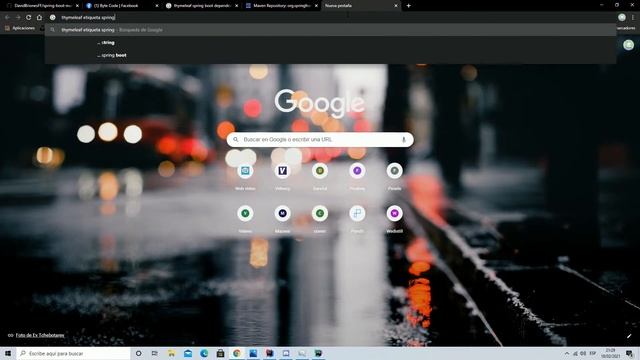Switch to the thymeleaf spring boot dependency tab

pos(201,6)
